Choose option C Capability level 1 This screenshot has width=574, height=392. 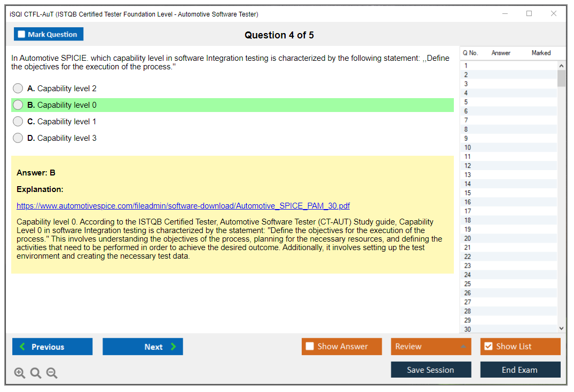(x=18, y=122)
